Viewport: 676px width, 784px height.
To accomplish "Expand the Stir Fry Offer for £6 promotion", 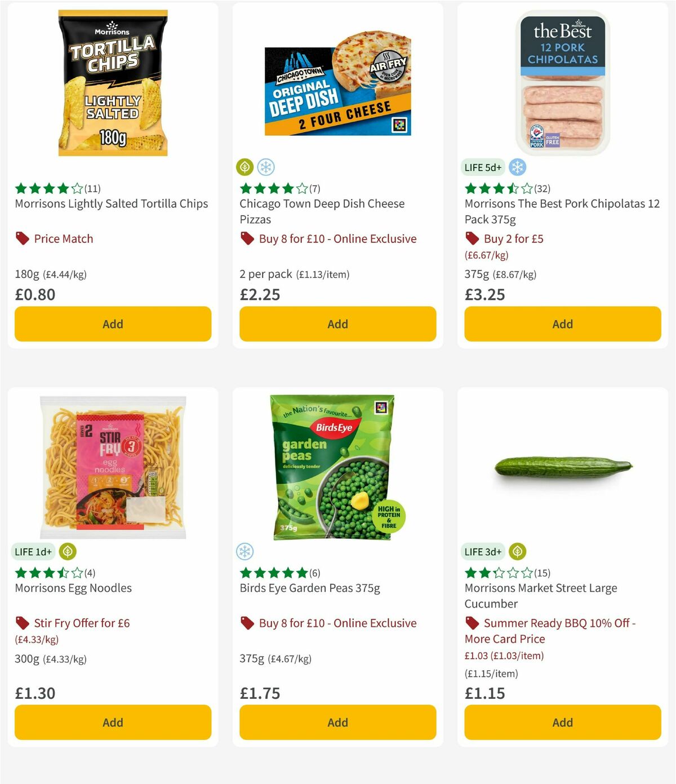I will tap(81, 623).
